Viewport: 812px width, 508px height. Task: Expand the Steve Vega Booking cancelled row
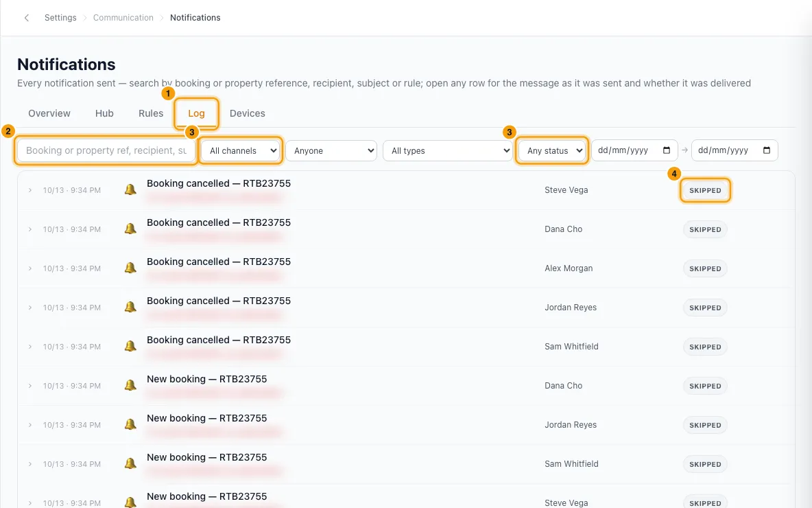[30, 190]
